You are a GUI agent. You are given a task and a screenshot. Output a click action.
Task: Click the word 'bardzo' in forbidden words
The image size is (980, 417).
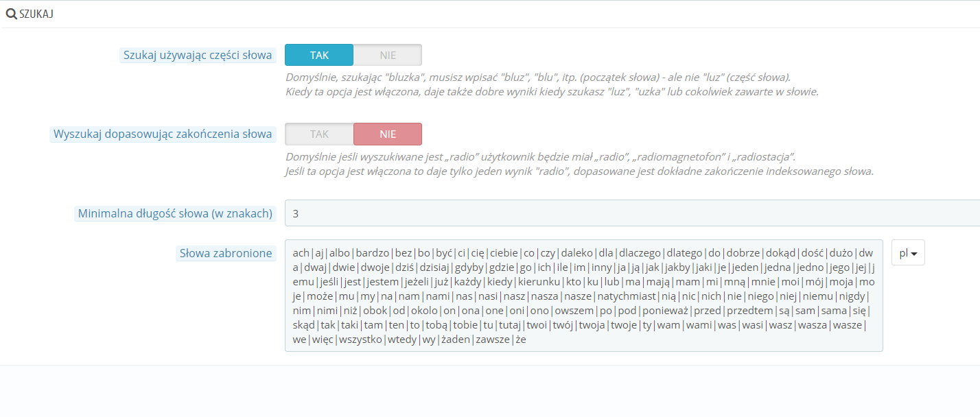(x=373, y=253)
